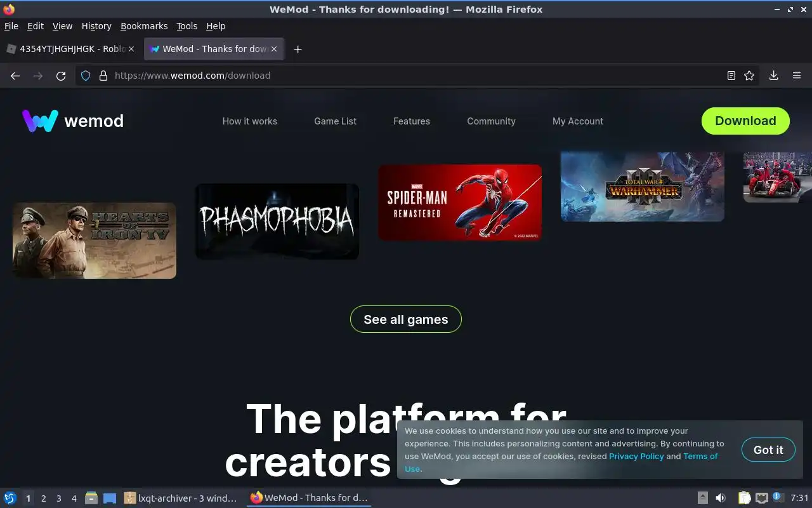Click the show desktop taskbar icon
This screenshot has width=812, height=508.
[x=110, y=498]
